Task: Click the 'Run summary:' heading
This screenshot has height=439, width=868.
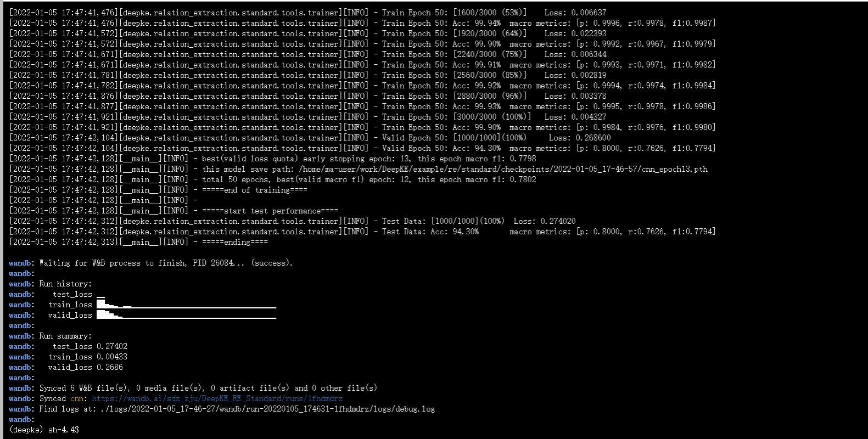Action: point(65,336)
